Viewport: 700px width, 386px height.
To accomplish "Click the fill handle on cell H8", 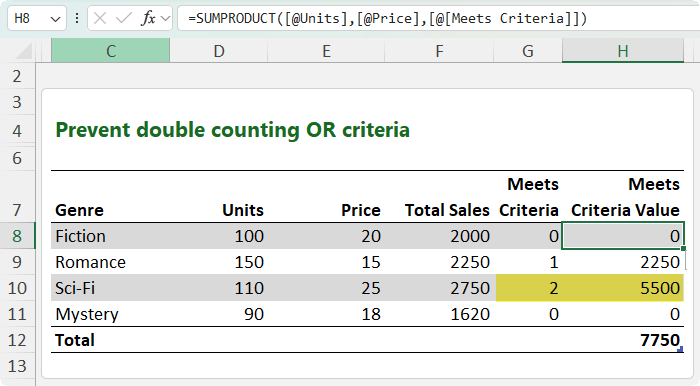I will [x=683, y=248].
